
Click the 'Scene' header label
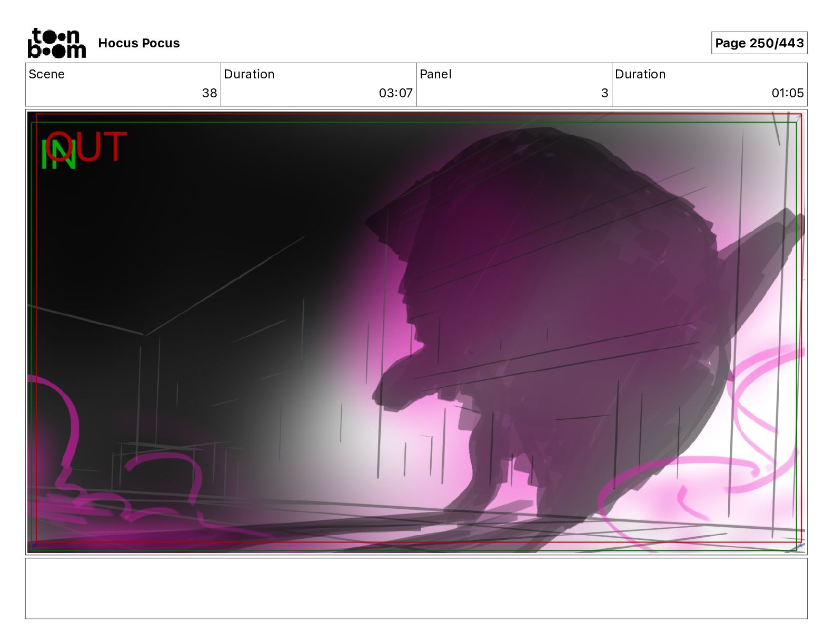47,74
